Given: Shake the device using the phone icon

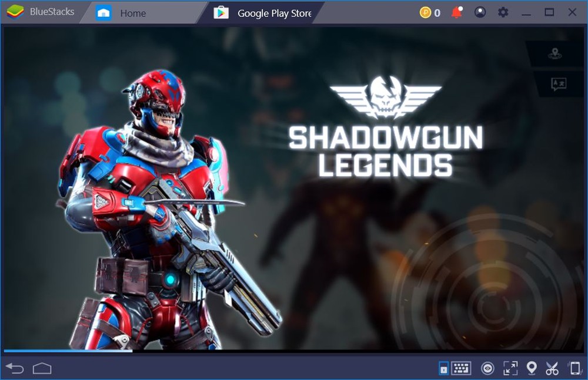Looking at the screenshot, I should (573, 368).
